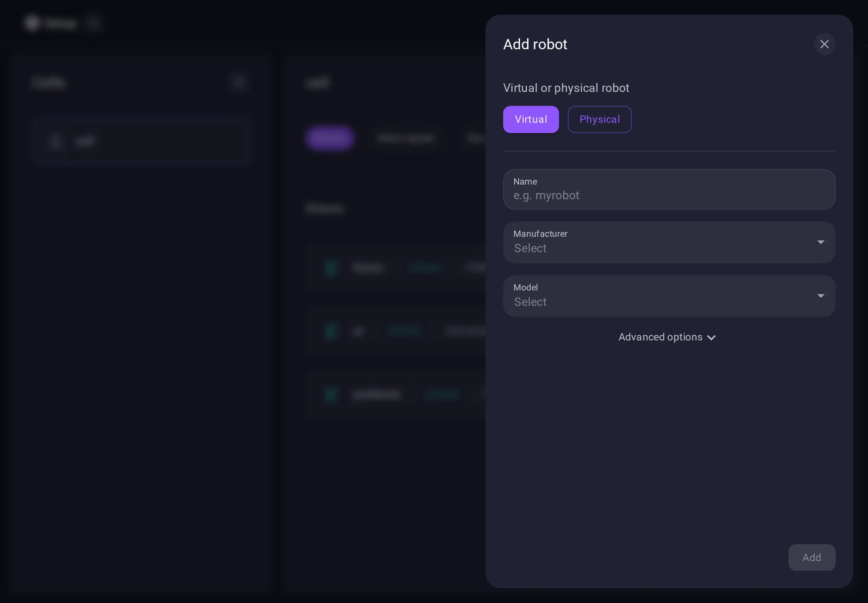Click the blurred purple tab behind dialog
This screenshot has height=603, width=868.
[330, 138]
